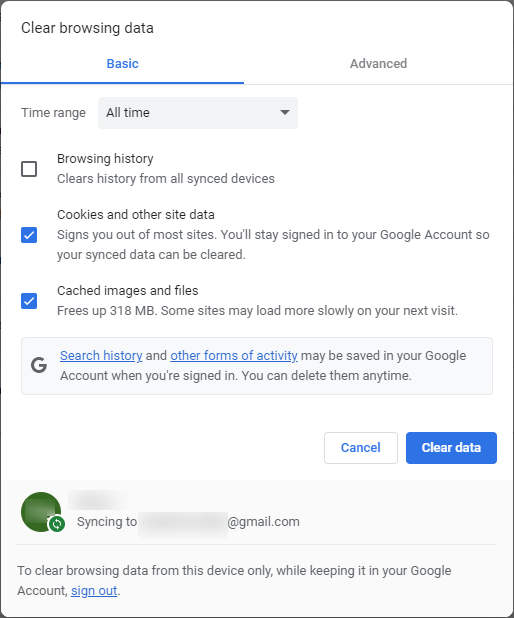The width and height of the screenshot is (514, 618).
Task: Uncheck Cookies and other site data
Action: [x=29, y=235]
